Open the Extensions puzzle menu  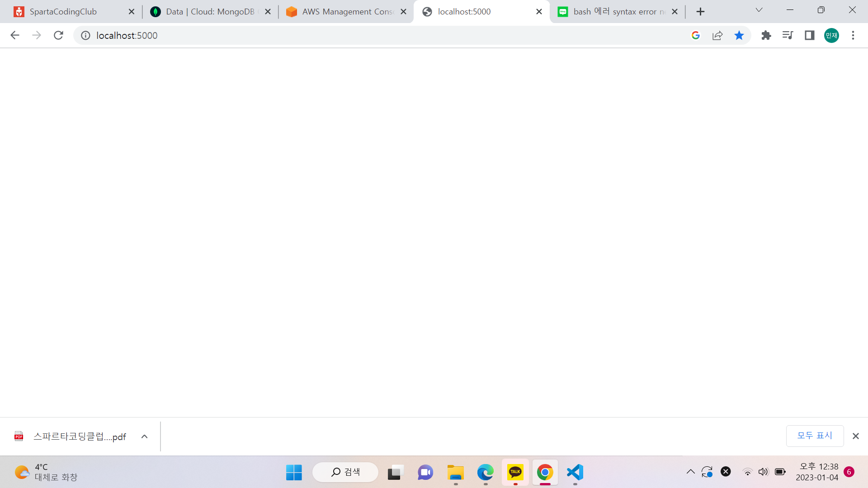point(766,35)
